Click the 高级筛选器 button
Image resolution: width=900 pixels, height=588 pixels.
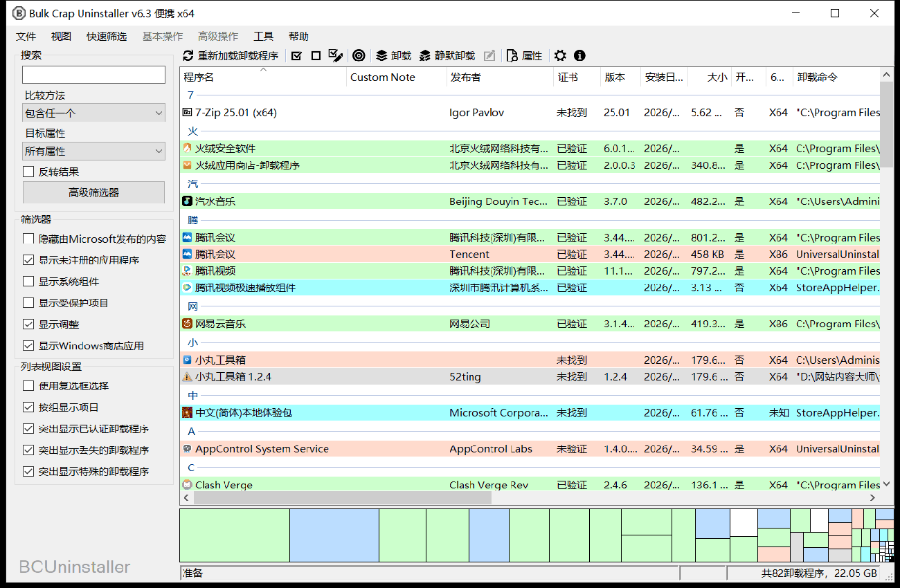(x=94, y=193)
